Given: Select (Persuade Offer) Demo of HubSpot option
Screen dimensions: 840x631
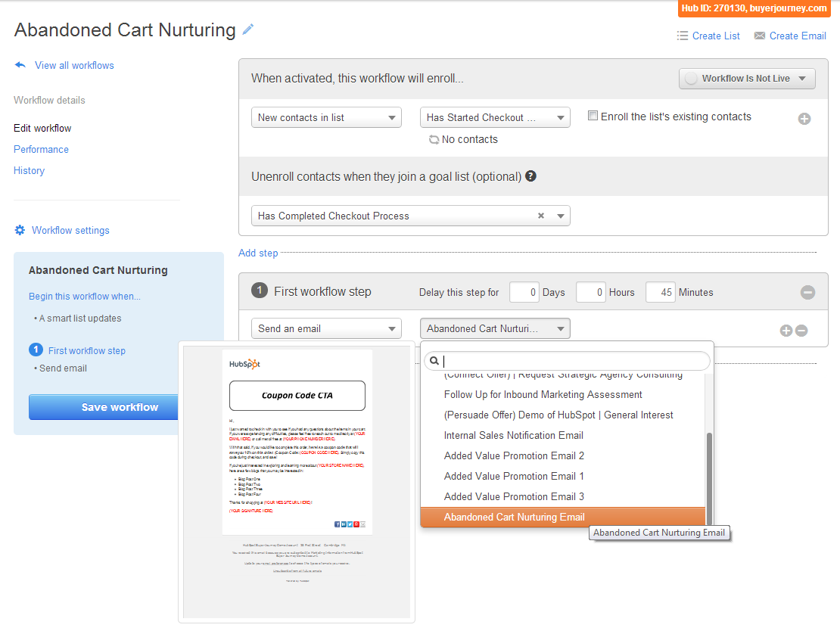Looking at the screenshot, I should coord(563,415).
